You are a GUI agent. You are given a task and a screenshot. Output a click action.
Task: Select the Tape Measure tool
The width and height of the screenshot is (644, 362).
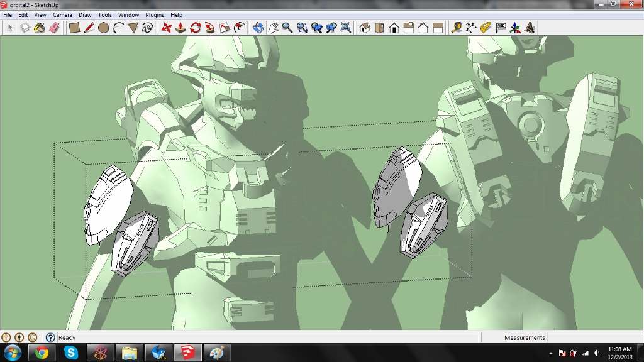(x=457, y=28)
